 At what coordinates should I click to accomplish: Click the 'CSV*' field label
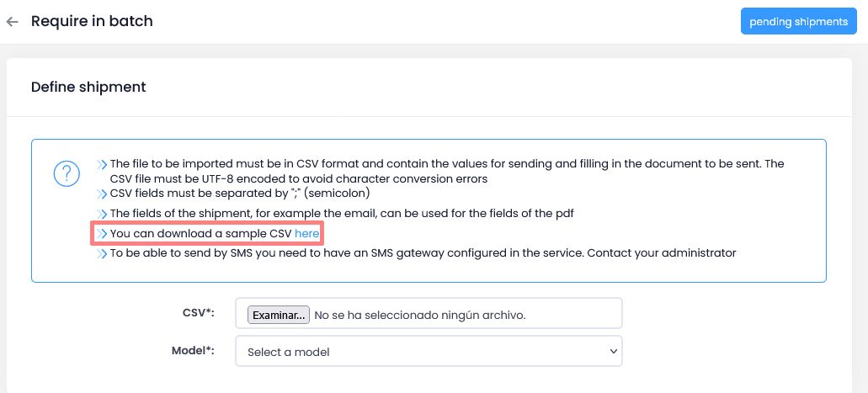[199, 313]
